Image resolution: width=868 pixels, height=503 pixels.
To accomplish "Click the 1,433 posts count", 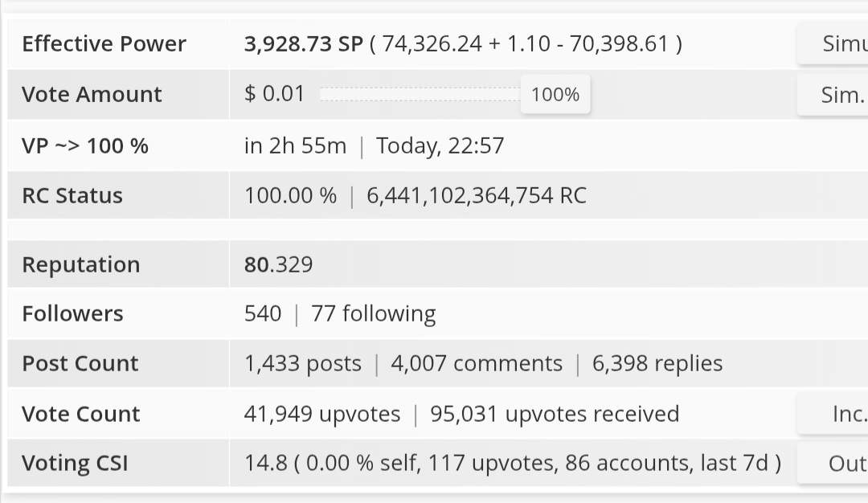I will click(x=302, y=363).
